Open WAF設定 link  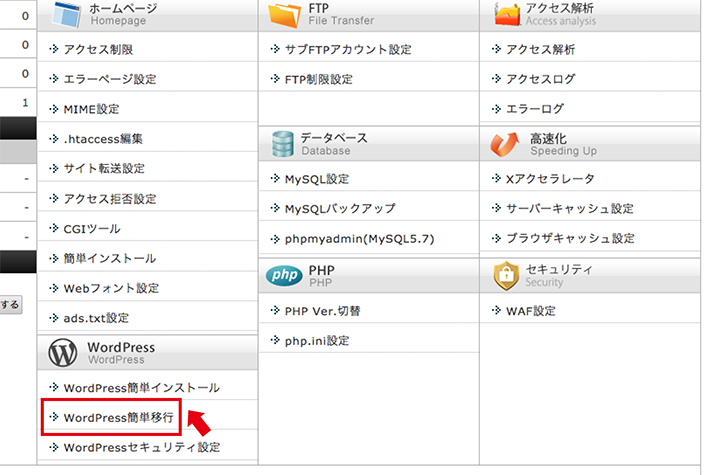pos(531,311)
